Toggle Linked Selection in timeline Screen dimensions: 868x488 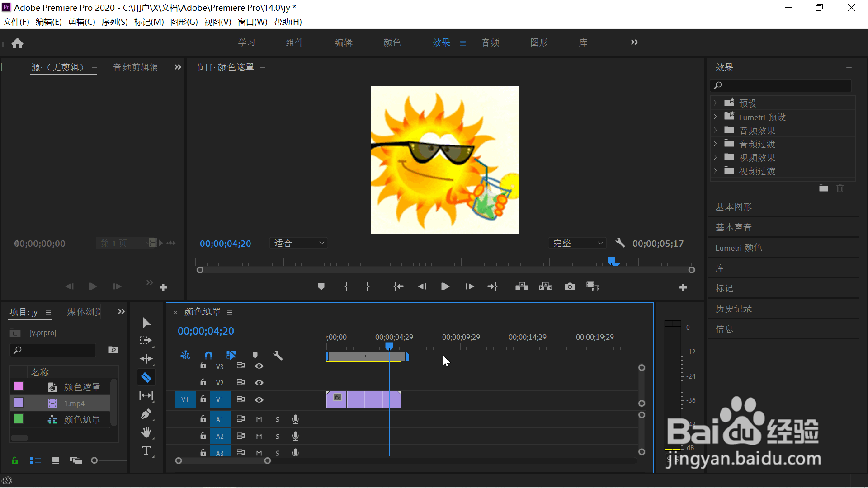click(x=231, y=356)
